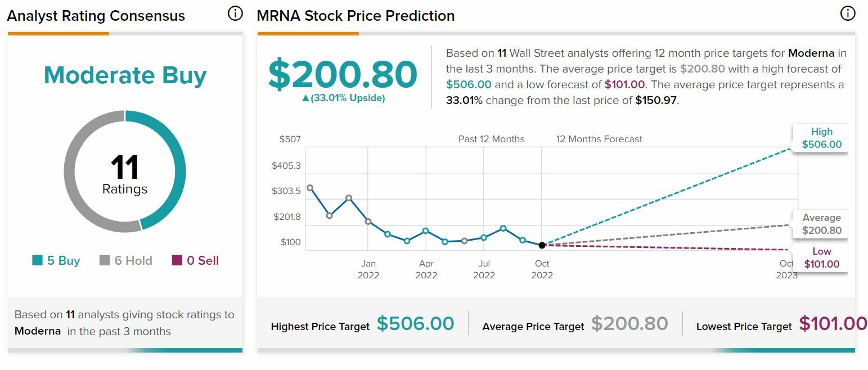Click the 33.01% Upside indicator

tap(343, 98)
